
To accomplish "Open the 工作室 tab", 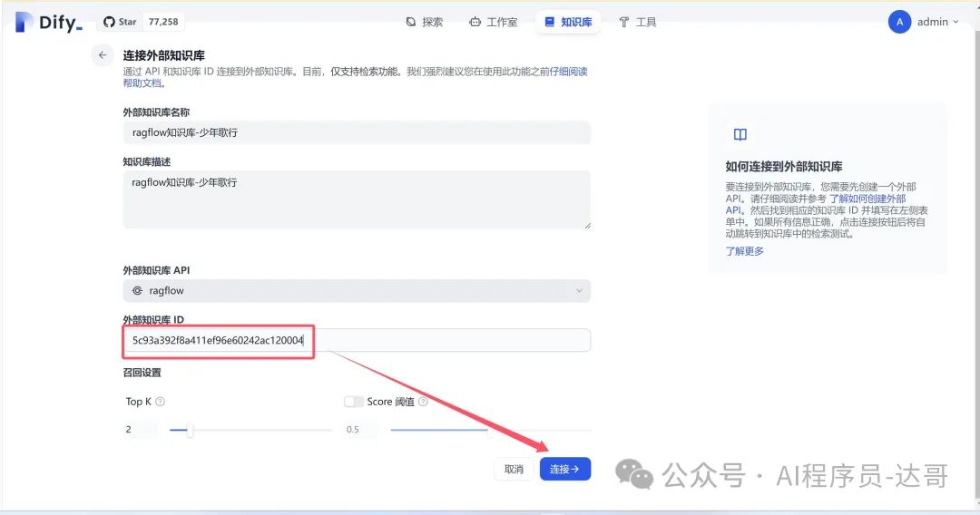I will click(x=493, y=22).
